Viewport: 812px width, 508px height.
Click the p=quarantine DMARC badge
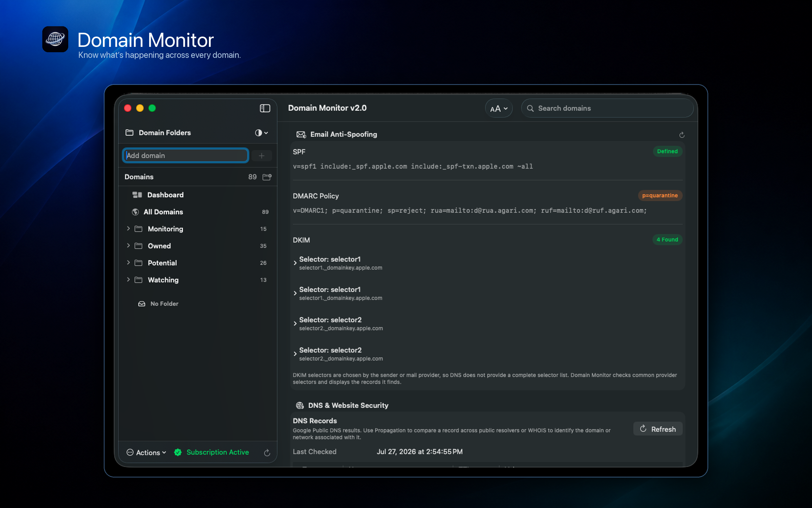(660, 196)
